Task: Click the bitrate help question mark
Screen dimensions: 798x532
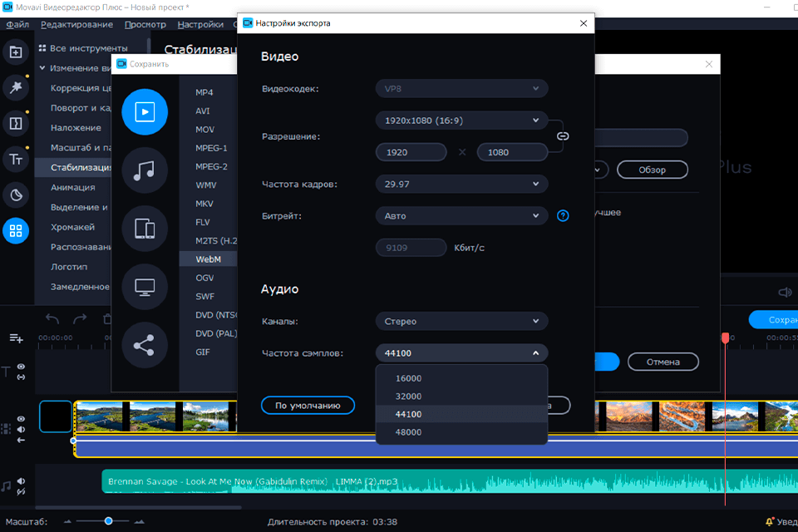Action: 563,216
